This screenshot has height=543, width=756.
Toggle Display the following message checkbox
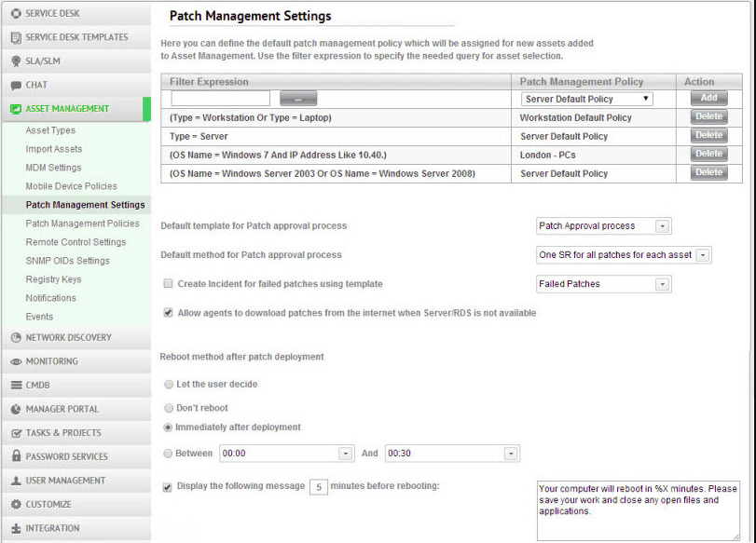[x=167, y=486]
